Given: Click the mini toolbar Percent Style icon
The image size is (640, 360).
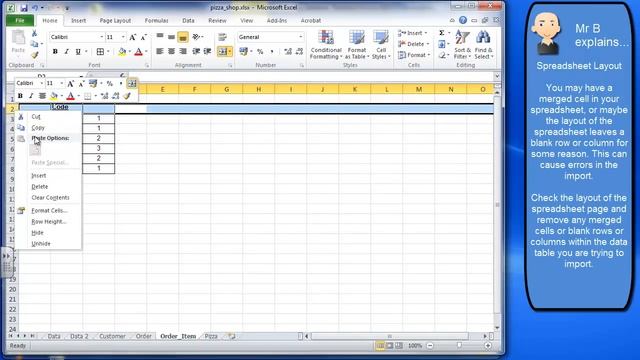Looking at the screenshot, I should pos(109,83).
